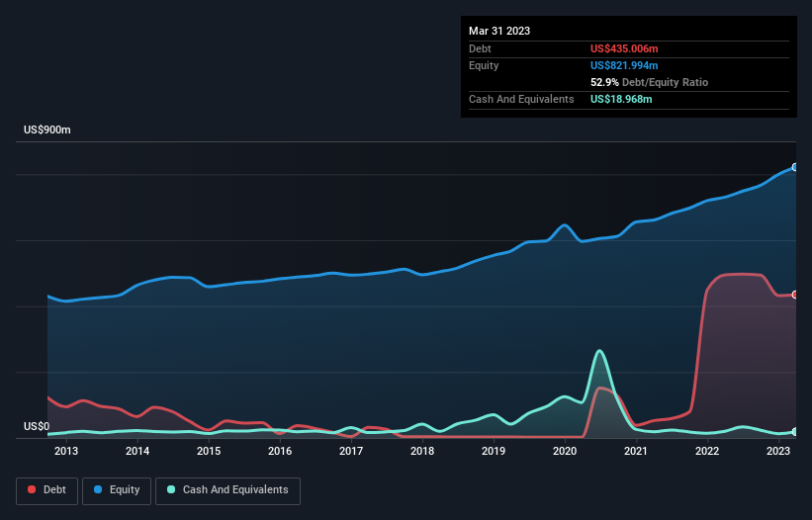Click the Equity row label in tooltip
Screen dimensions: 812x520
484,65
